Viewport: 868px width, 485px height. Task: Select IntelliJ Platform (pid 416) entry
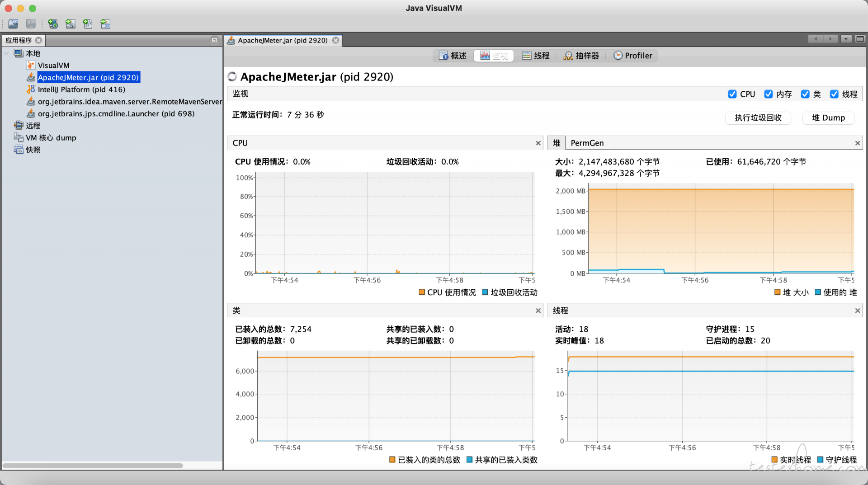click(x=81, y=89)
